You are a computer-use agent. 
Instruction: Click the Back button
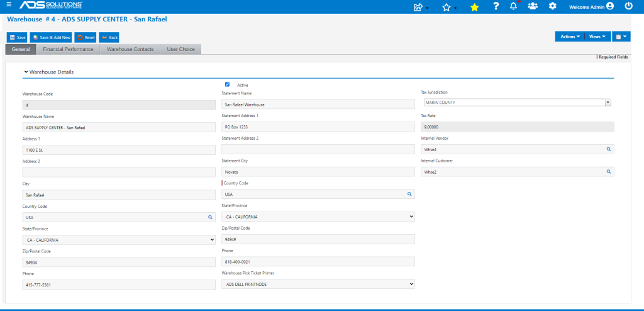(x=109, y=37)
